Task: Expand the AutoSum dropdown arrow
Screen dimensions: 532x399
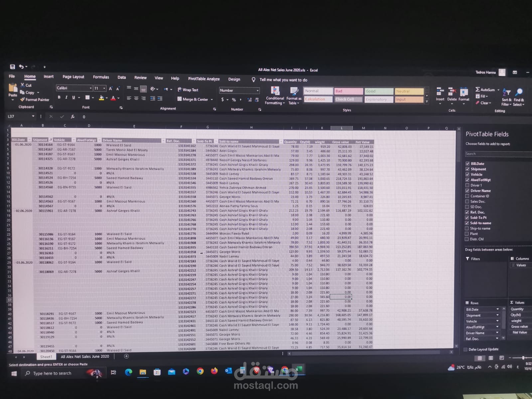Action: (498, 90)
